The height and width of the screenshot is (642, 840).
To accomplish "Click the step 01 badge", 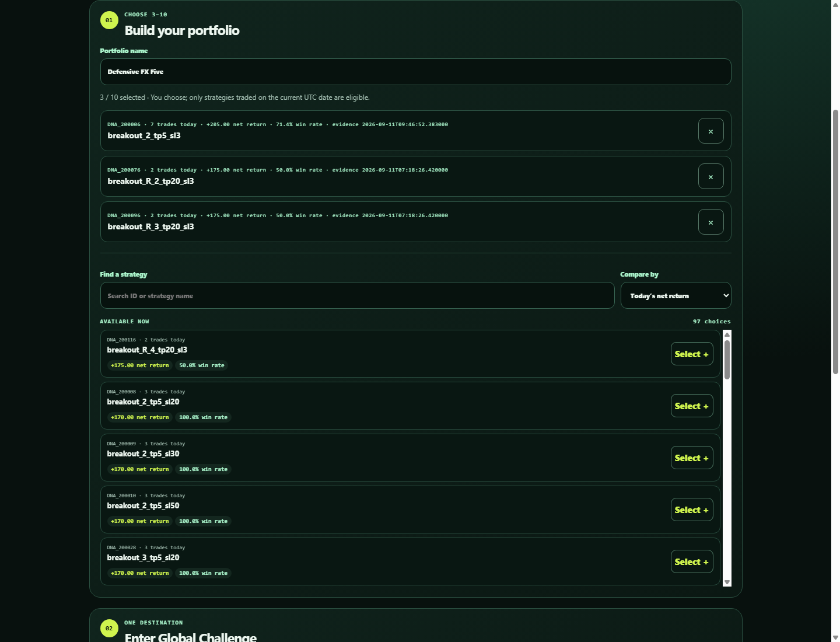I will coord(109,20).
